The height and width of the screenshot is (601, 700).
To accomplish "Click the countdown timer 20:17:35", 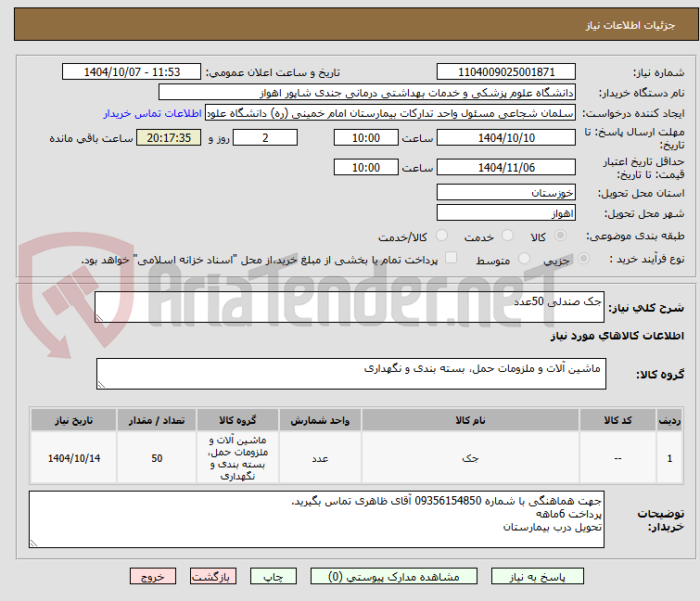I will tap(169, 137).
